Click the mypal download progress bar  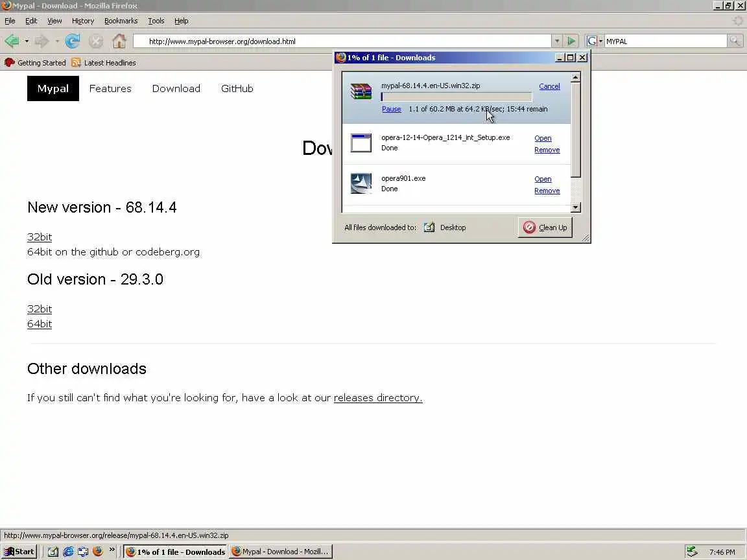(456, 97)
